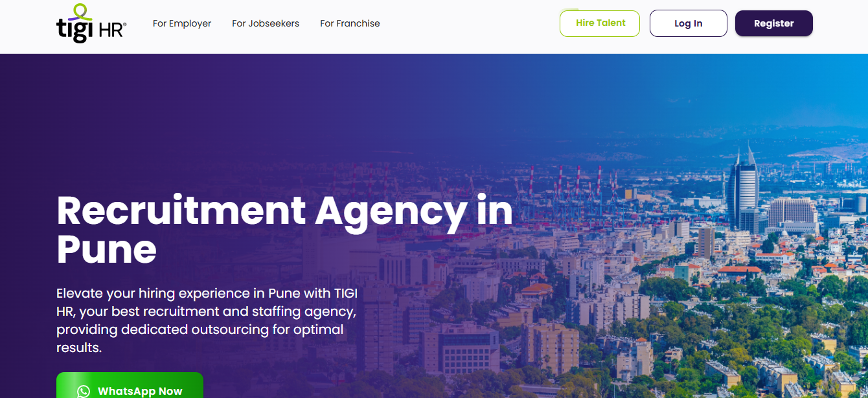
Task: Open the For Jobseekers menu
Action: pyautogui.click(x=266, y=23)
